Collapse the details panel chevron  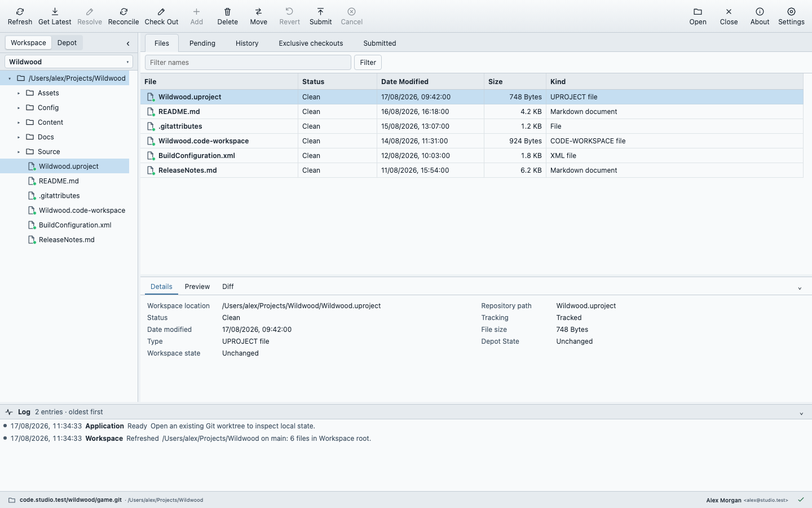tap(800, 288)
